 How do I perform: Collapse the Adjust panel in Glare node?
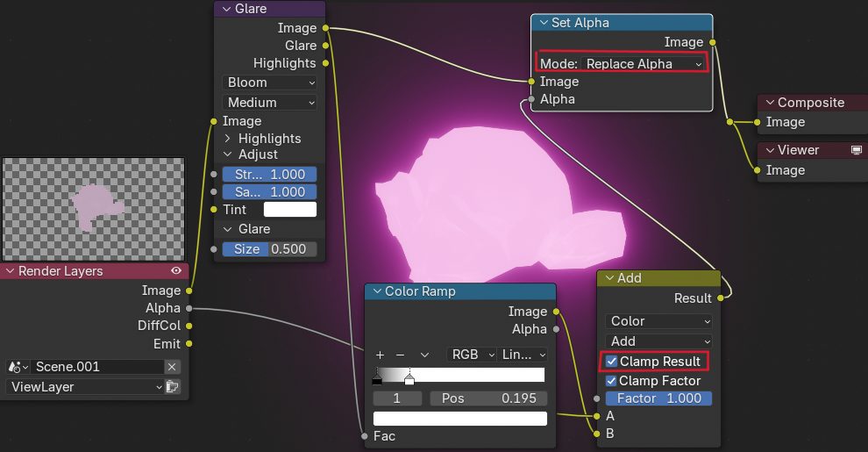228,154
